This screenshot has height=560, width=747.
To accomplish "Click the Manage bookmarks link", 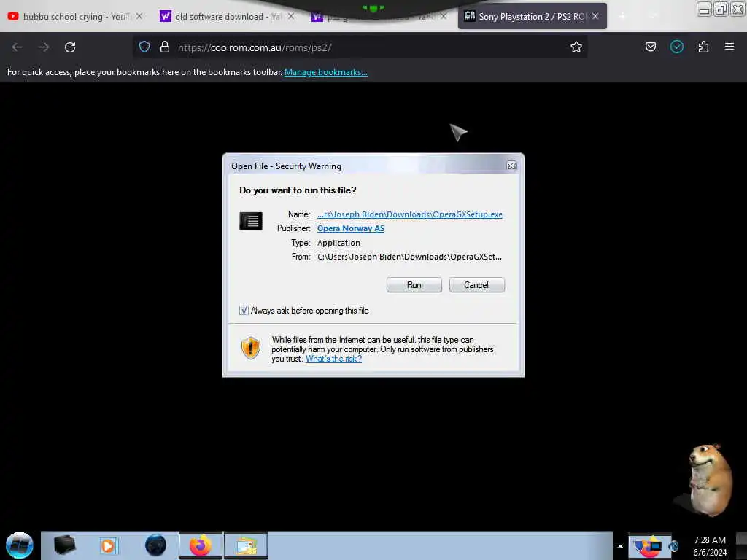I will point(325,72).
